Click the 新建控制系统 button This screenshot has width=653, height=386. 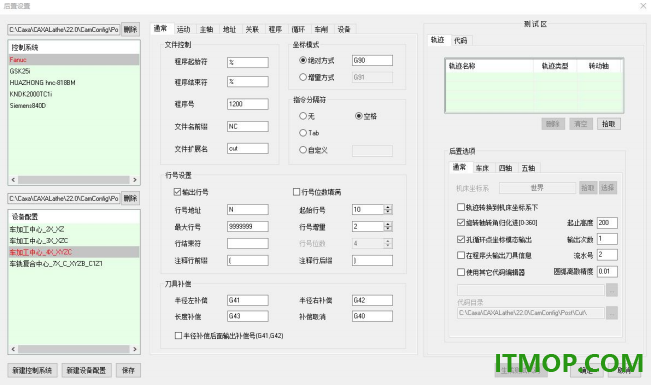(x=32, y=370)
